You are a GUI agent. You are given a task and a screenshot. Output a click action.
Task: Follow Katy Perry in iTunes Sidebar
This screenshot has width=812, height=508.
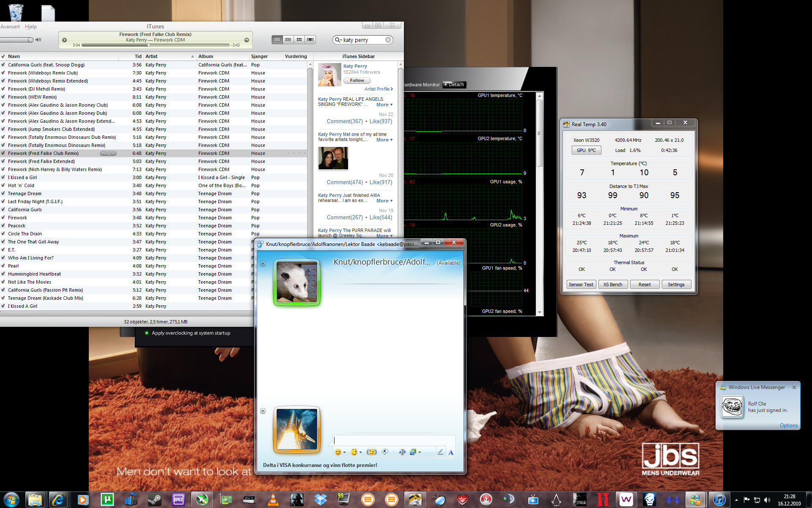[357, 80]
